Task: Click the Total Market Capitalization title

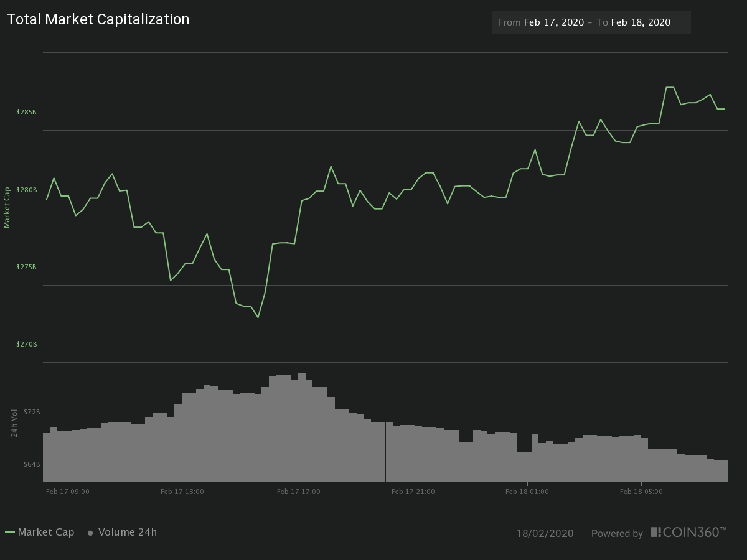Action: coord(98,19)
